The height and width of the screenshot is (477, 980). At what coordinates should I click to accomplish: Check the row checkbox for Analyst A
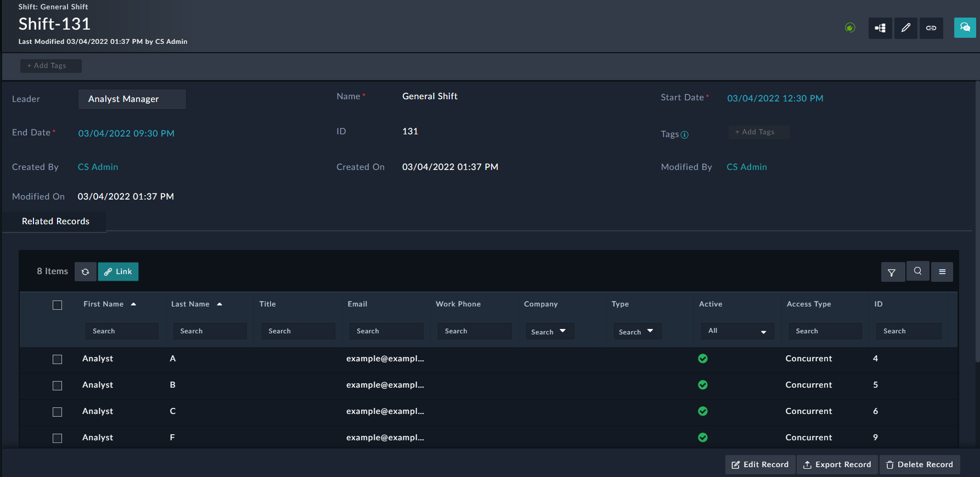(57, 359)
